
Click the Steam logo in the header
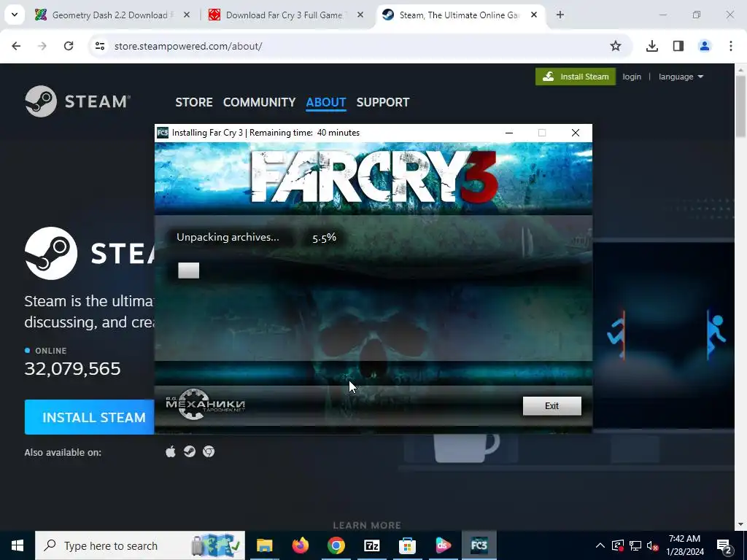click(x=77, y=101)
